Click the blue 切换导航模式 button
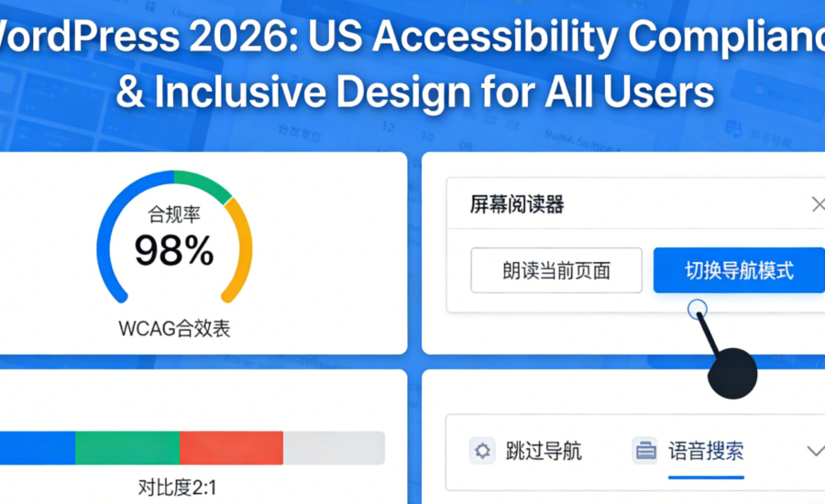 tap(739, 270)
